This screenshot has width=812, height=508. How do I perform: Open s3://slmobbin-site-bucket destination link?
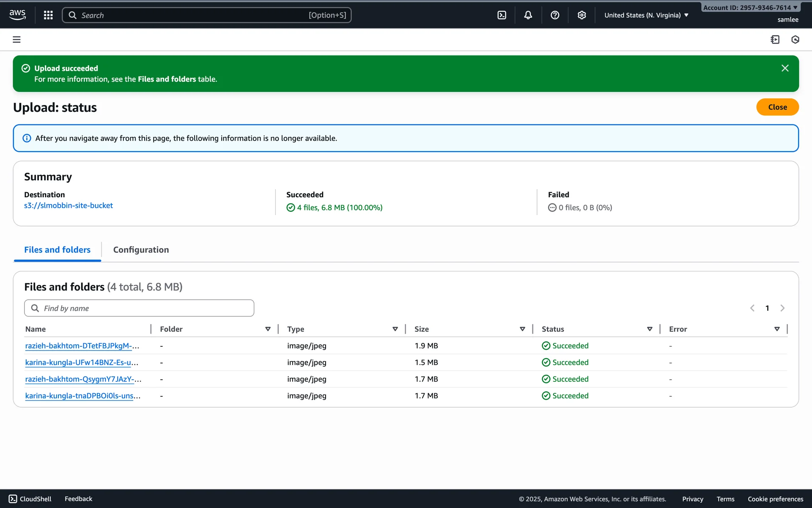coord(69,205)
